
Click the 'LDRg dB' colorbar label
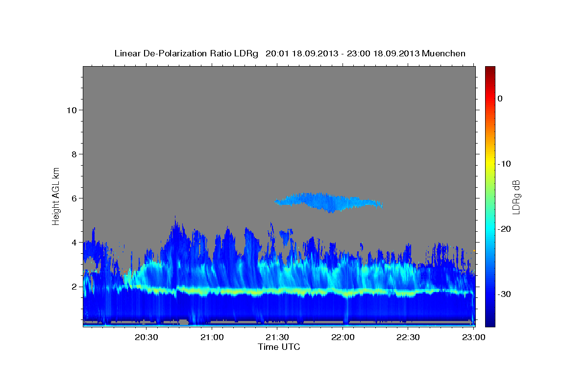[x=516, y=197]
